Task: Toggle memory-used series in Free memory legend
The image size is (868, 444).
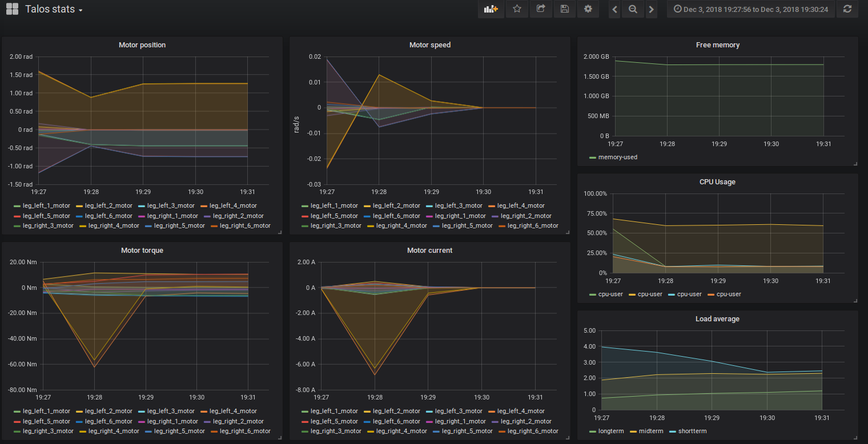Action: (x=618, y=157)
